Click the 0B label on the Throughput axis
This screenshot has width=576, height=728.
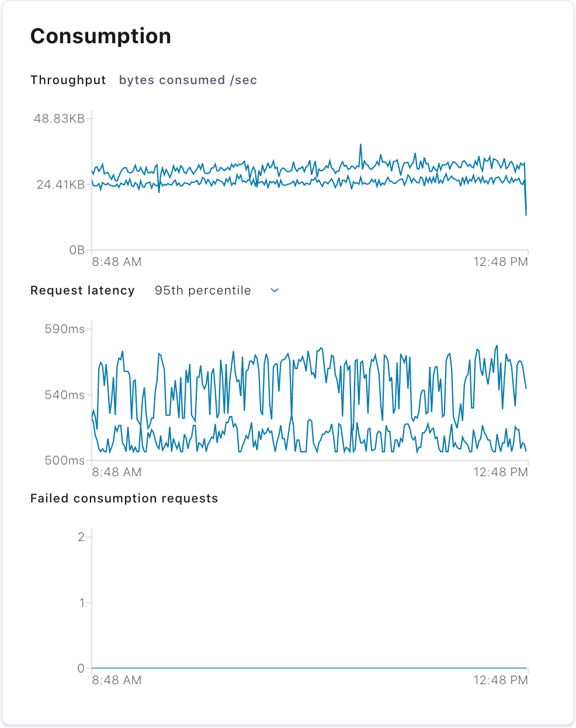pyautogui.click(x=77, y=250)
